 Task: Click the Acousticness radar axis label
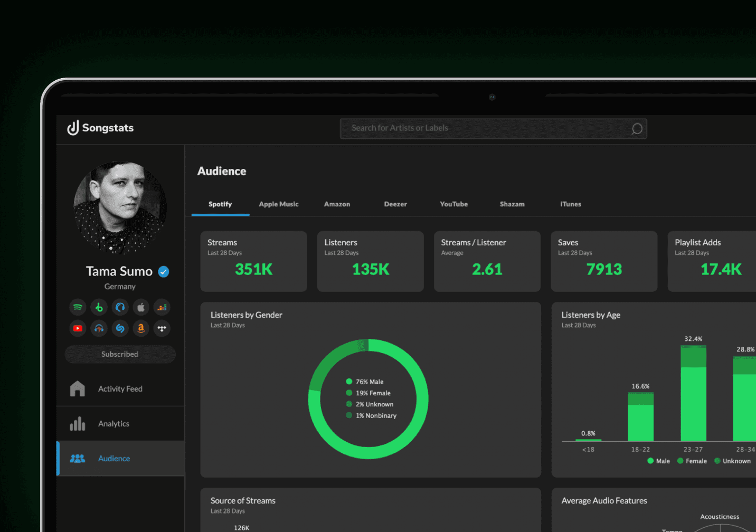[720, 517]
